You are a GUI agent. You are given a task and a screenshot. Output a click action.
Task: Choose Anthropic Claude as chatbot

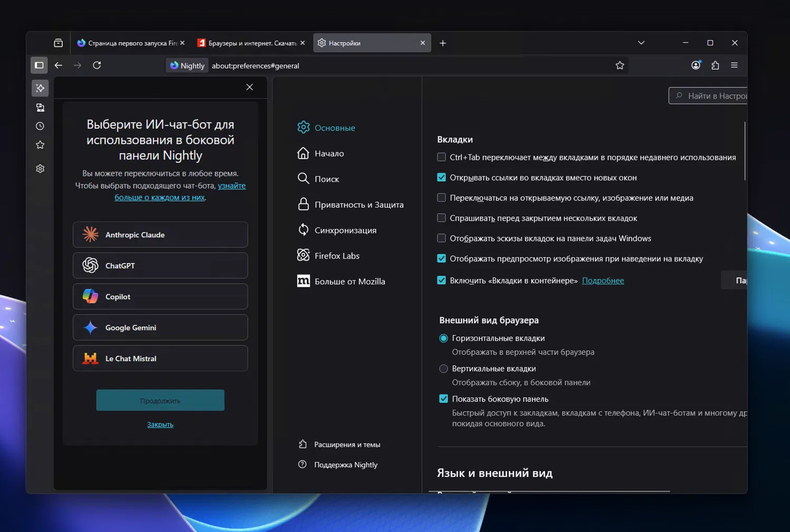point(160,235)
